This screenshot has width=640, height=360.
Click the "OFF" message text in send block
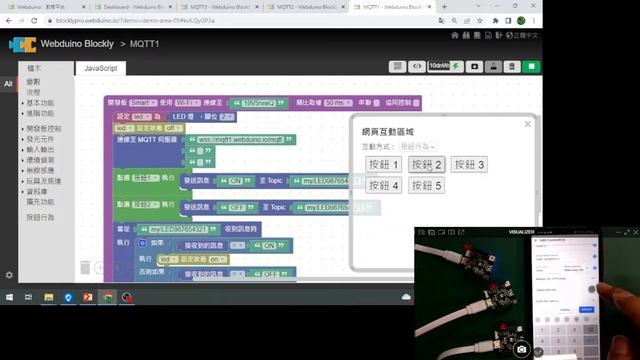[237, 207]
